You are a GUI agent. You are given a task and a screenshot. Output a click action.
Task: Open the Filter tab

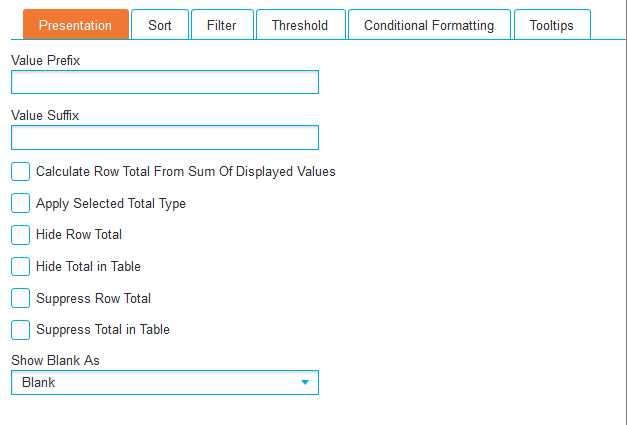(222, 25)
